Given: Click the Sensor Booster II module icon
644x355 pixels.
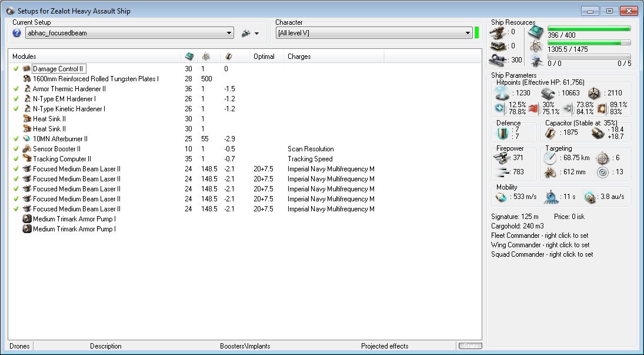Looking at the screenshot, I should pos(26,149).
